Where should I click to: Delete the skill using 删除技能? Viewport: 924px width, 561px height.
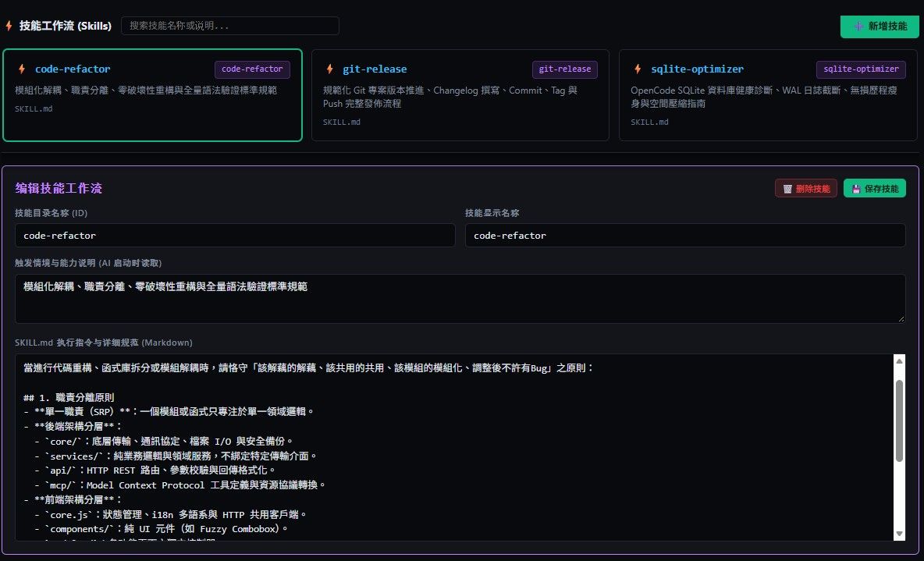tap(805, 189)
